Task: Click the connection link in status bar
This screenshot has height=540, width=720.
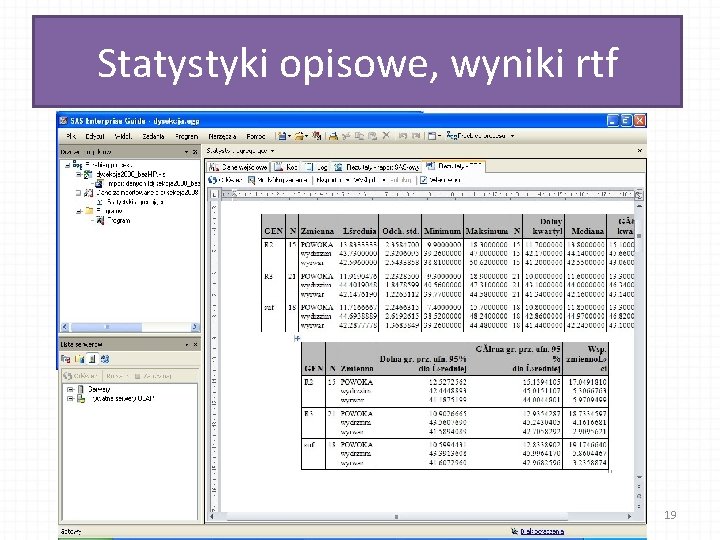Action: (542, 531)
